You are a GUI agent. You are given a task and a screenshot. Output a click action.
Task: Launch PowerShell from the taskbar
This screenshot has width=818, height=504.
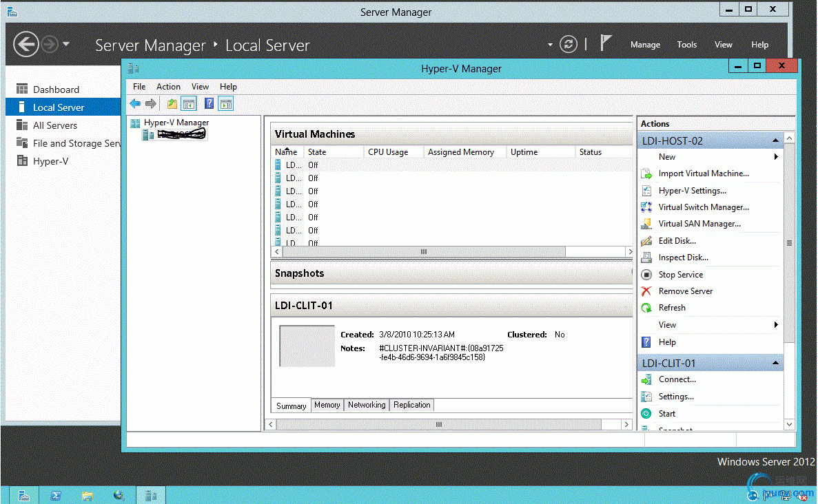click(56, 495)
